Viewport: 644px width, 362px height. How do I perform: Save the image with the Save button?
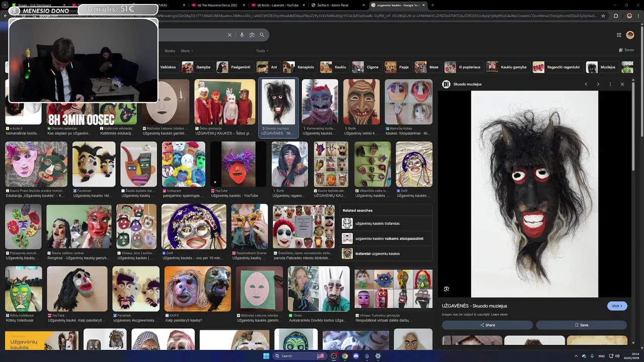point(581,325)
